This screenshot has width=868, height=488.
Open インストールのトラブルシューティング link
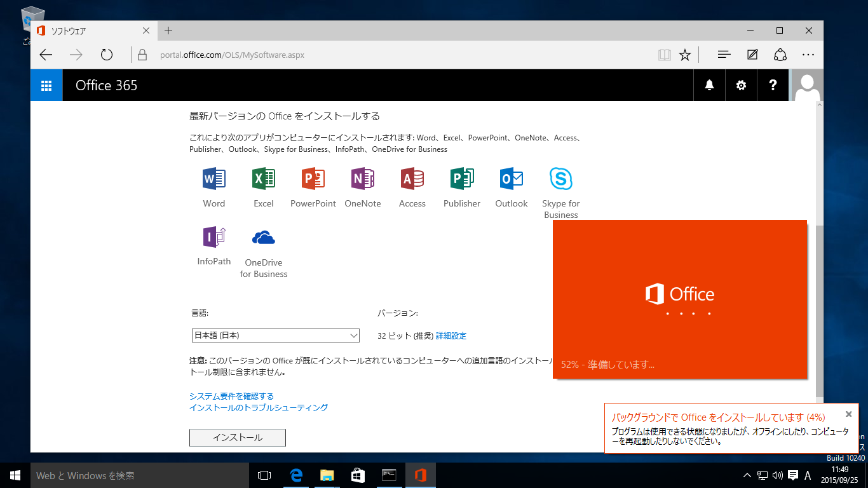pos(259,407)
